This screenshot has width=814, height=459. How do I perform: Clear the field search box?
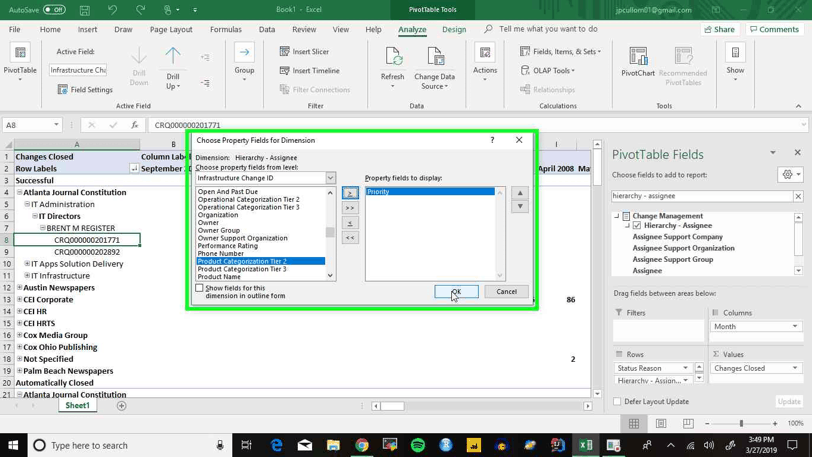pyautogui.click(x=798, y=196)
